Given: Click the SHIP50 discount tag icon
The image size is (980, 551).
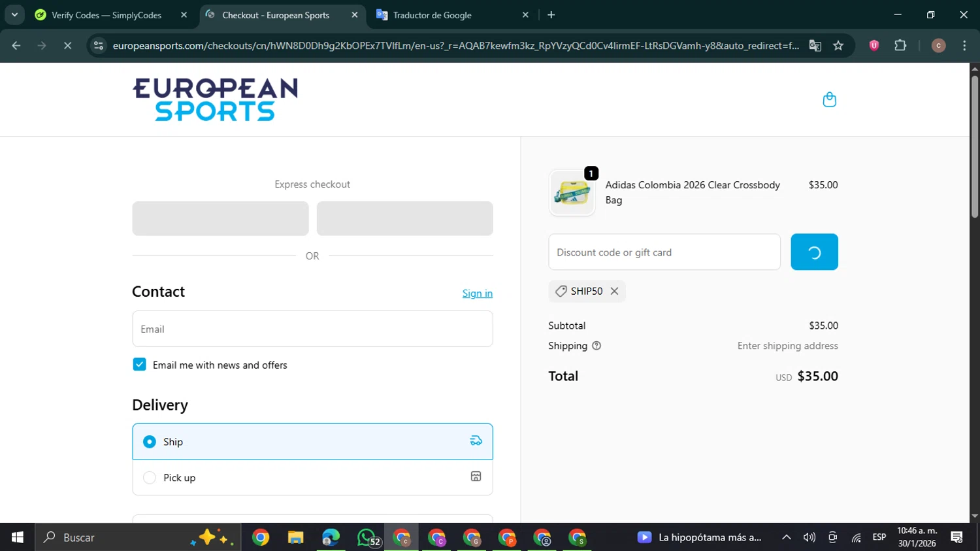Looking at the screenshot, I should pos(561,292).
